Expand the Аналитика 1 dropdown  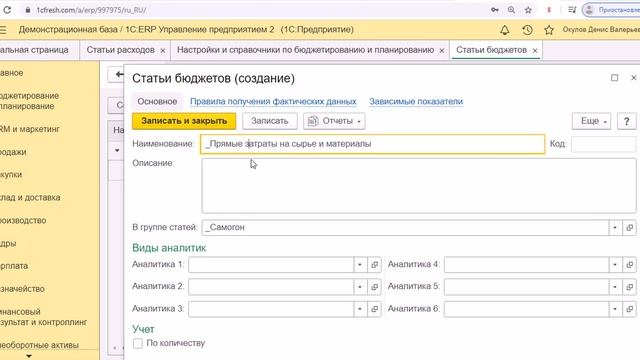[360, 264]
